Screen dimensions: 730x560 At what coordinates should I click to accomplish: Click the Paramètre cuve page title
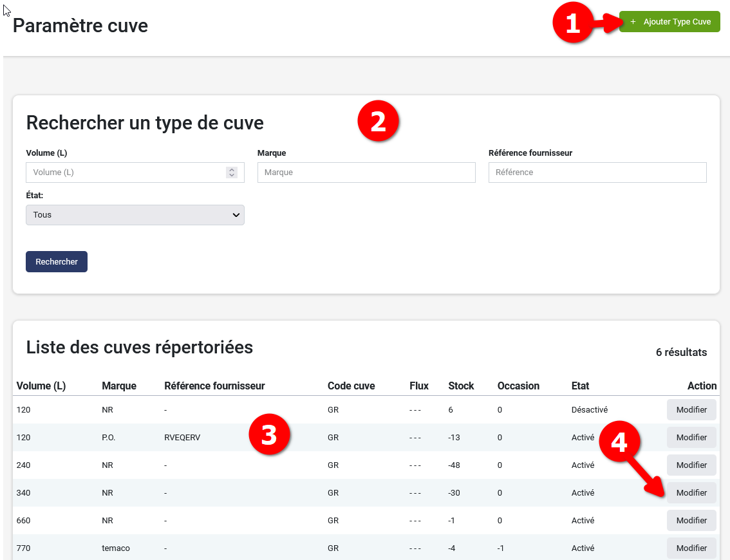click(80, 26)
